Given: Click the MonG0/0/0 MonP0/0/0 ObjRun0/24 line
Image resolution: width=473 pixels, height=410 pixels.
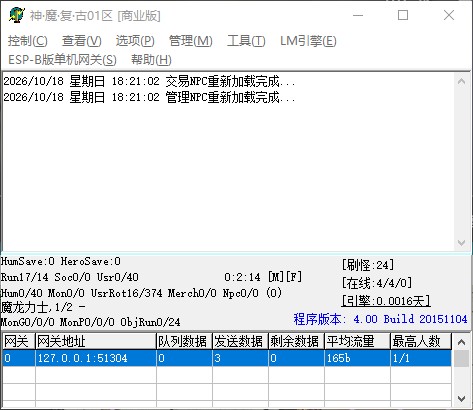Looking at the screenshot, I should pyautogui.click(x=90, y=322).
